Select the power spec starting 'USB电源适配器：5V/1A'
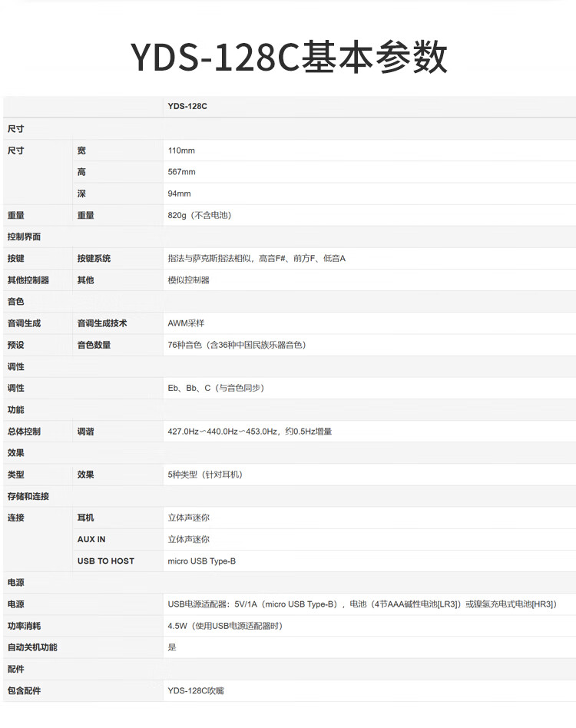Image resolution: width=576 pixels, height=728 pixels. pos(362,604)
